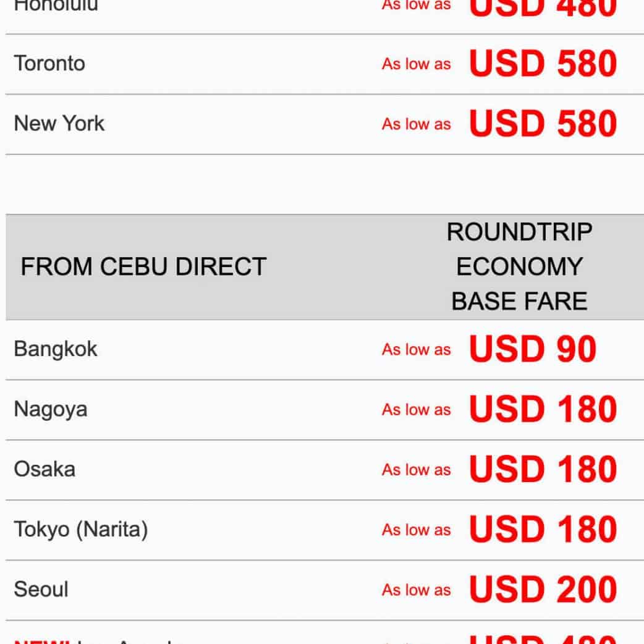The image size is (644, 644).
Task: Click "As low as" label beside Seoul fare
Action: coord(416,590)
